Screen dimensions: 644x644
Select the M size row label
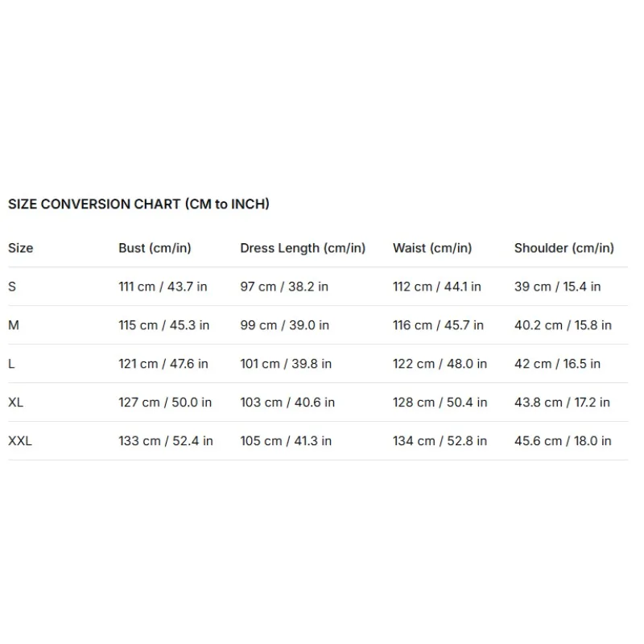coord(14,325)
